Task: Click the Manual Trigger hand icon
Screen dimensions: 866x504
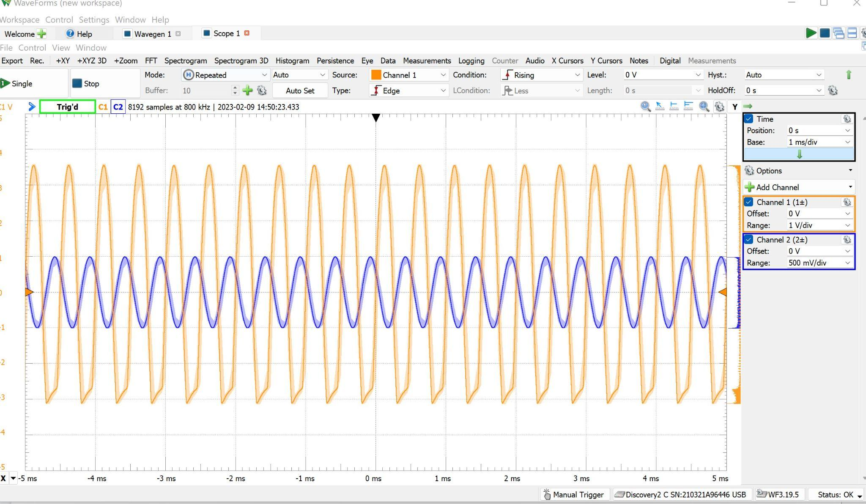Action: pos(547,494)
